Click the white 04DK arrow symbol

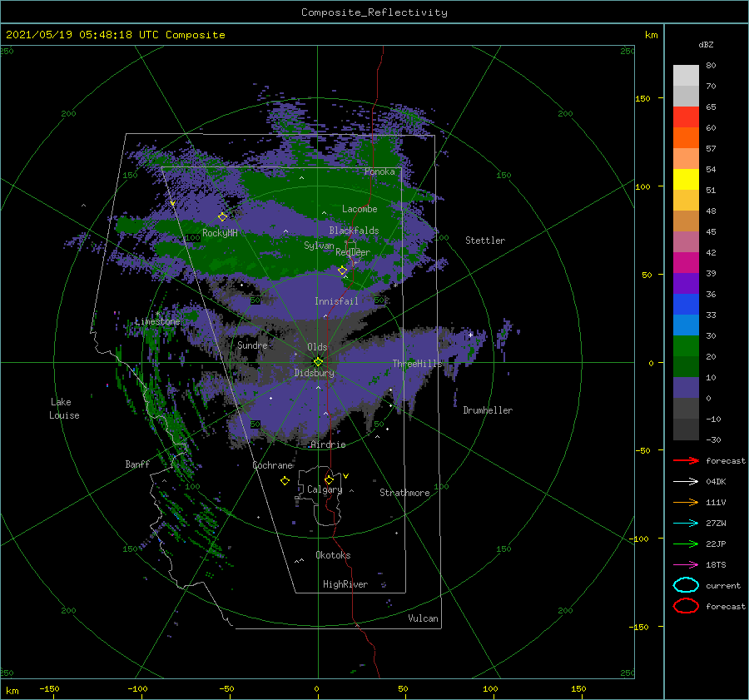686,481
